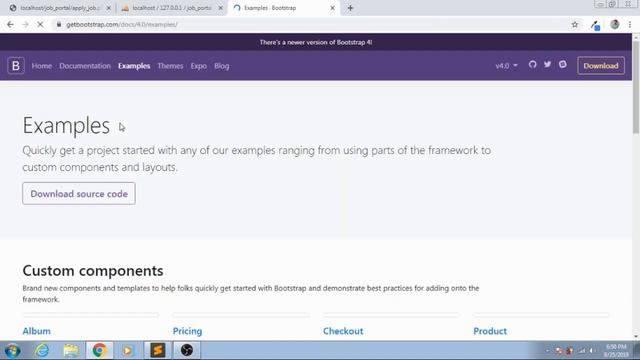This screenshot has height=360, width=640.
Task: Close the localhost apply_job tab
Action: tap(109, 8)
